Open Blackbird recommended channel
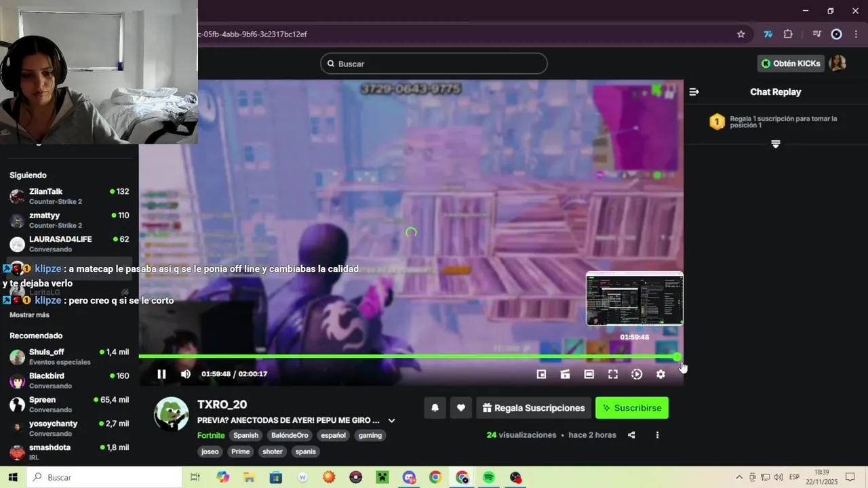 (69, 380)
